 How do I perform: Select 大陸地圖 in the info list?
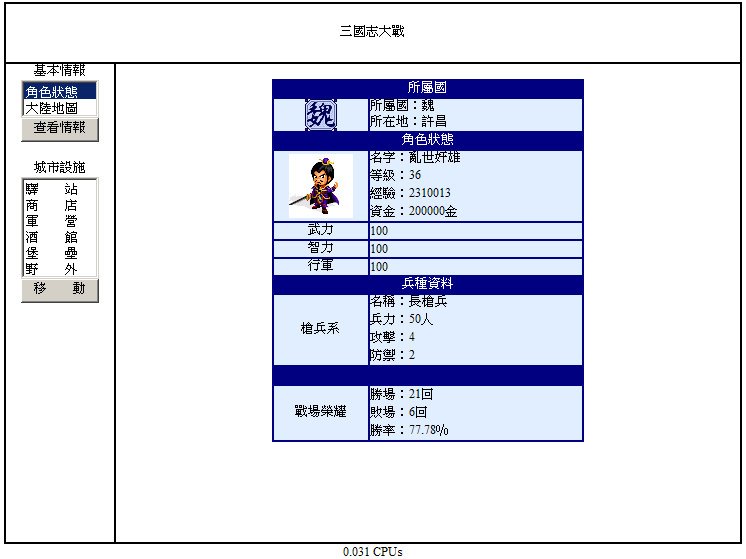pos(59,108)
